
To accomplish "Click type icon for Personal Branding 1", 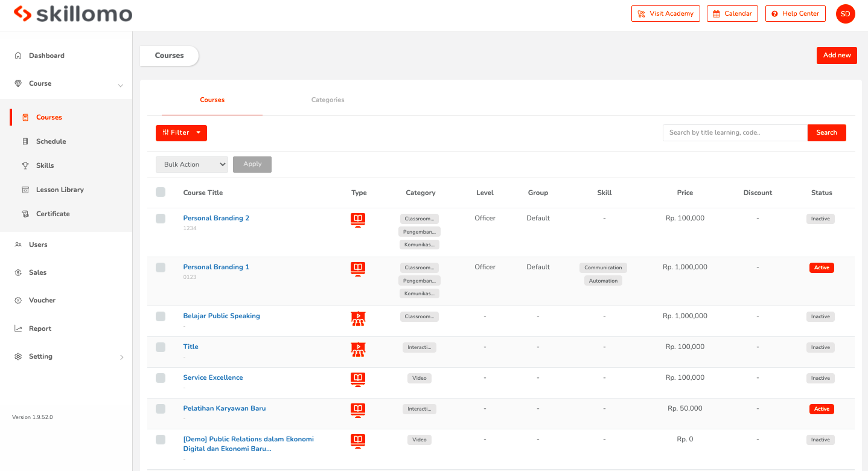I will tap(358, 269).
